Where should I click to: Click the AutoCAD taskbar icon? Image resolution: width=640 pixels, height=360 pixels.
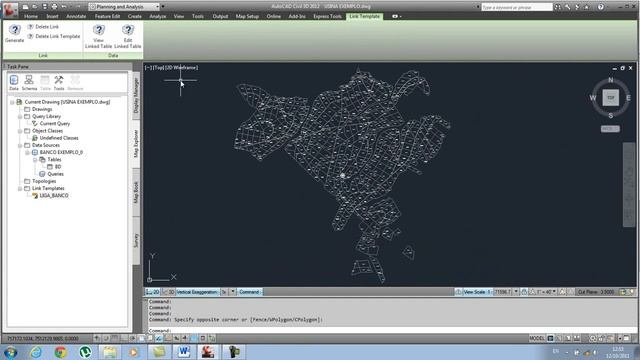[x=208, y=352]
